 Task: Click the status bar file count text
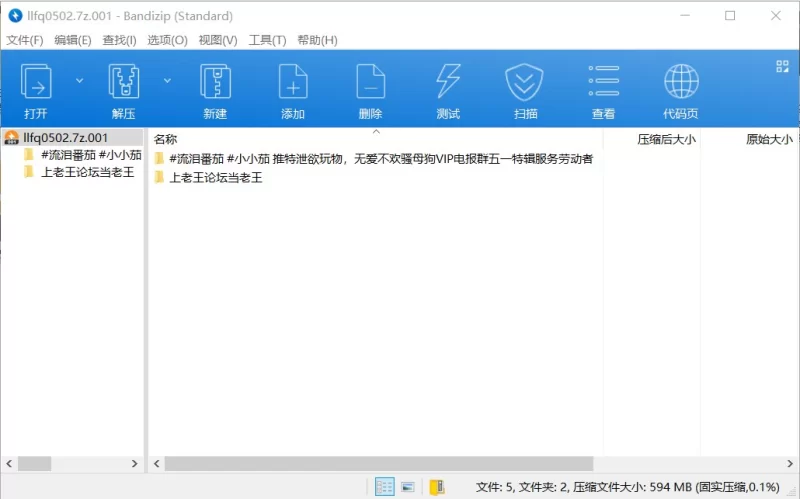628,487
